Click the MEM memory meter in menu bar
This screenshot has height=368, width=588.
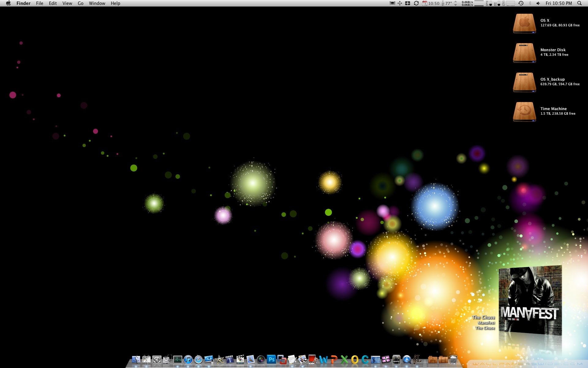(x=489, y=3)
